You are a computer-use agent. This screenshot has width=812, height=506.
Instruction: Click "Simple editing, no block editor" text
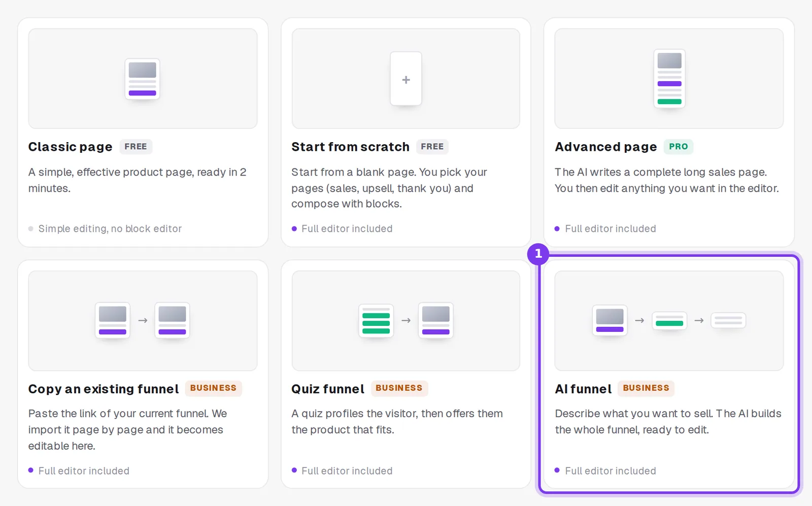click(x=110, y=229)
